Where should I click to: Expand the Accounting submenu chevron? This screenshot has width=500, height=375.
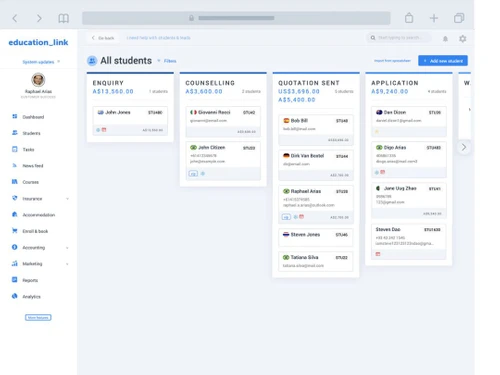point(67,248)
